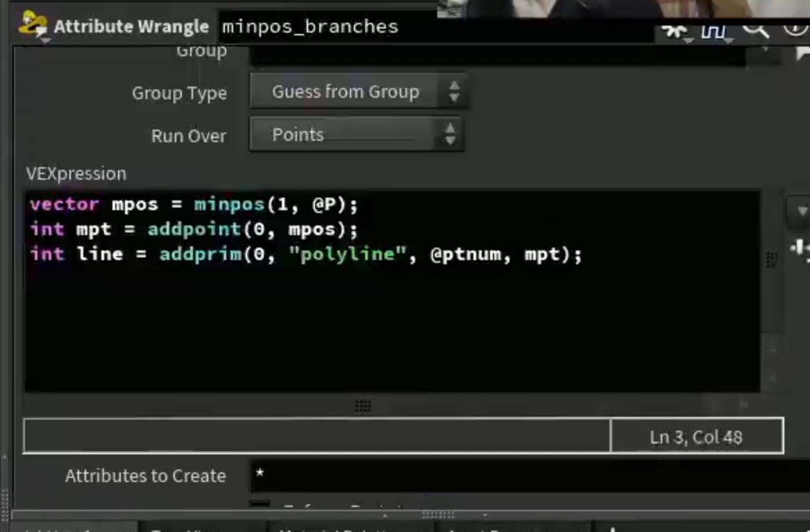Click the square-wave parameter icon
The height and width of the screenshot is (532, 810).
click(x=714, y=31)
